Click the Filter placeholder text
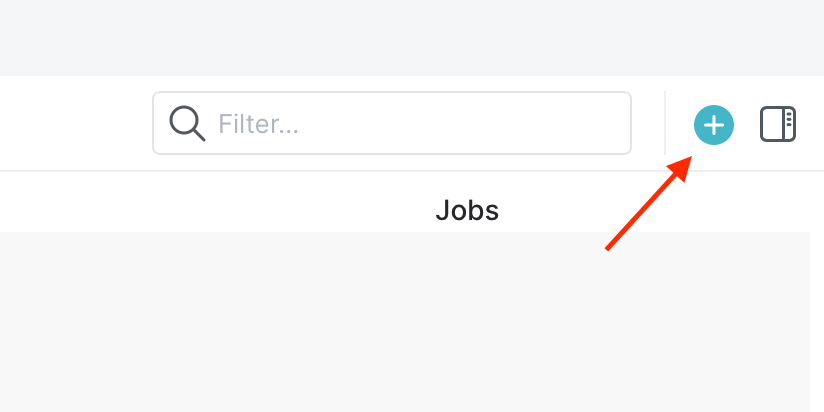 [259, 125]
